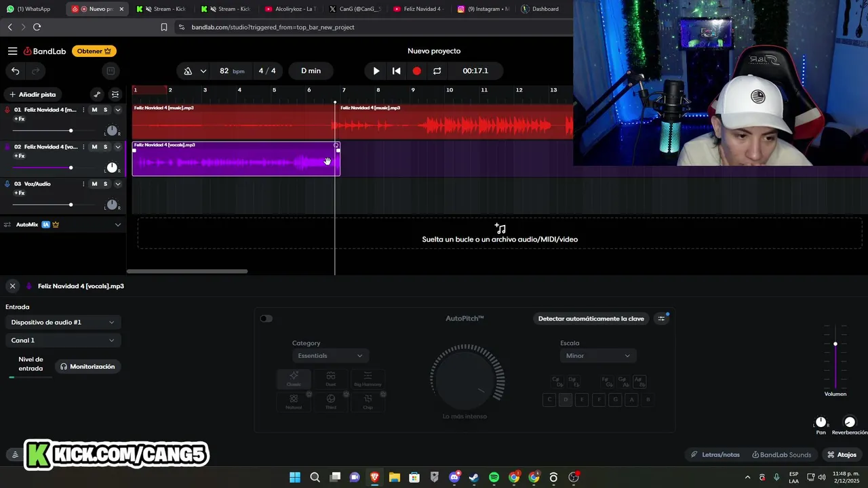Open Spotify from the taskbar
Viewport: 868px width, 488px height.
(x=494, y=477)
